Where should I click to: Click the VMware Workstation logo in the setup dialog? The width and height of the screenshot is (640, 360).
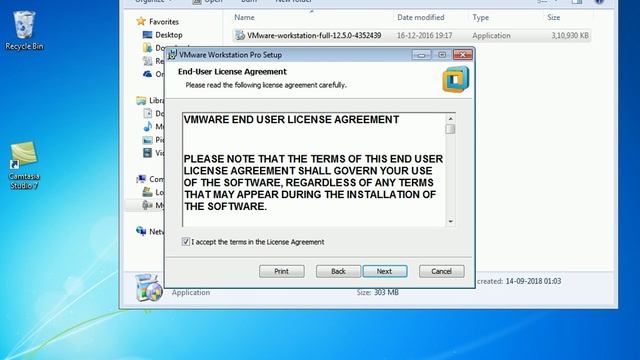click(x=456, y=79)
